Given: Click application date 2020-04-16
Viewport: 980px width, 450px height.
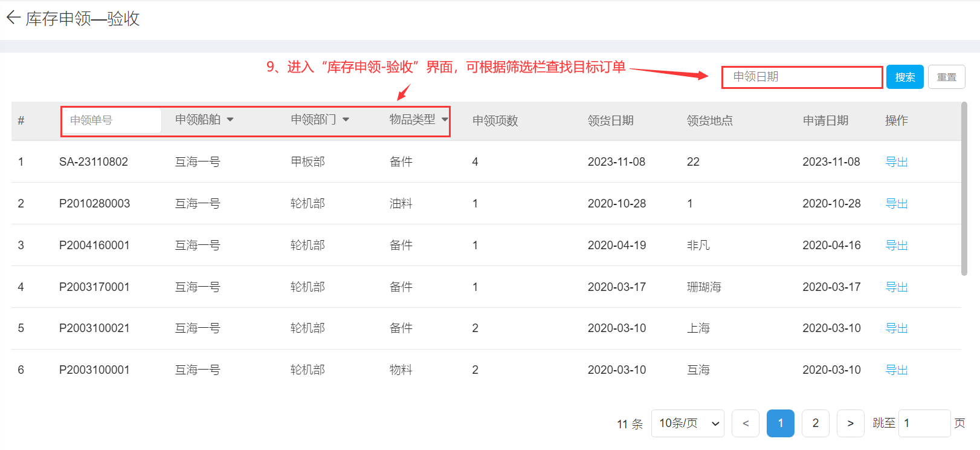Looking at the screenshot, I should click(831, 245).
